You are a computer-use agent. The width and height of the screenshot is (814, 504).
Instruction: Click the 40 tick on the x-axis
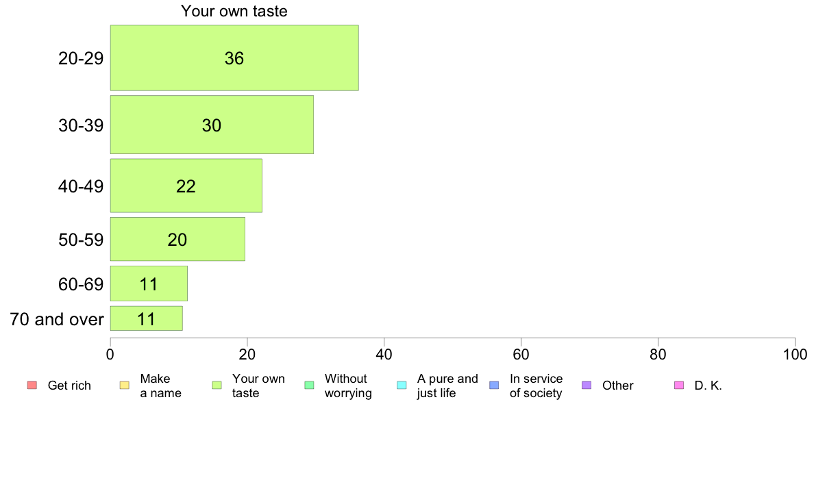click(x=384, y=355)
